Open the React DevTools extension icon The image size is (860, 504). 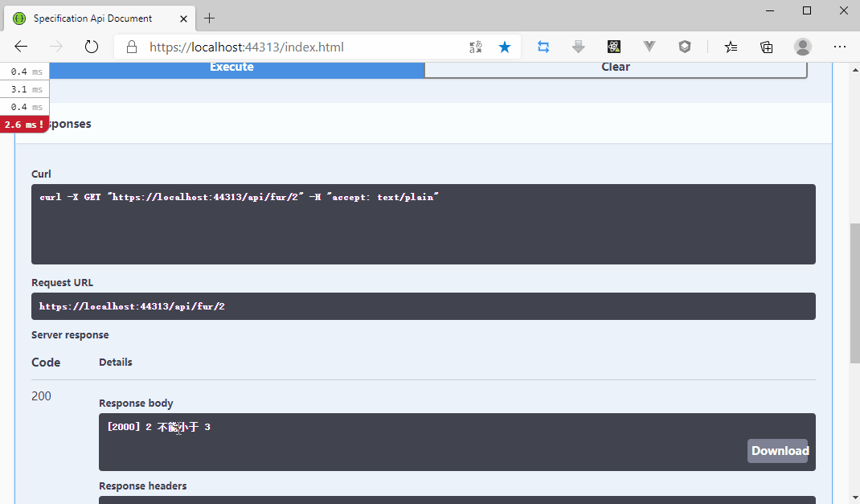pos(614,47)
